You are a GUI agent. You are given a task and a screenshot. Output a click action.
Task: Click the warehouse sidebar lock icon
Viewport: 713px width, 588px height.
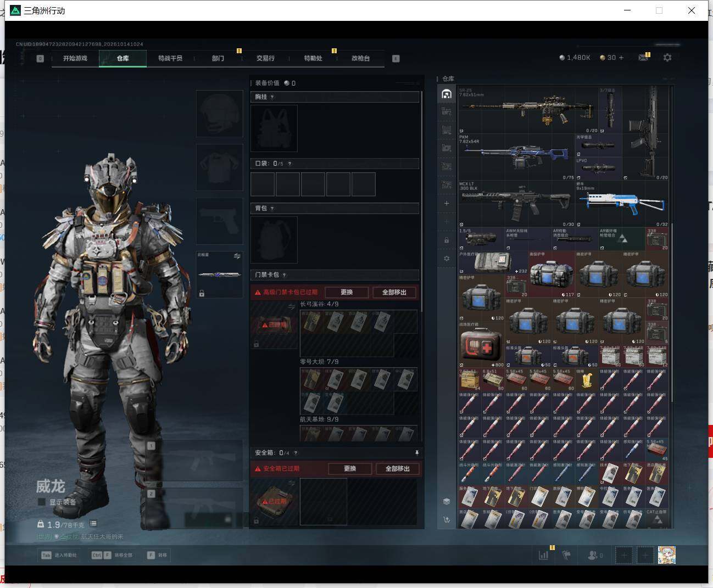447,240
